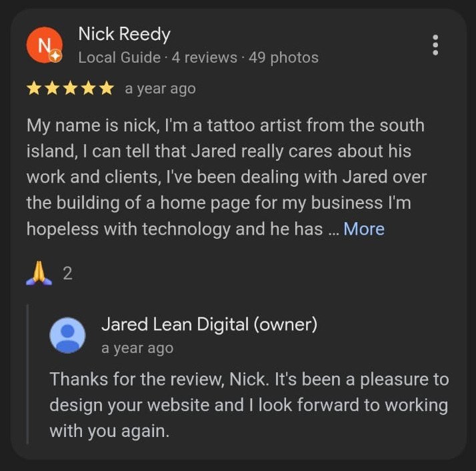The height and width of the screenshot is (471, 476).
Task: Open the three-dot options menu
Action: (x=435, y=45)
